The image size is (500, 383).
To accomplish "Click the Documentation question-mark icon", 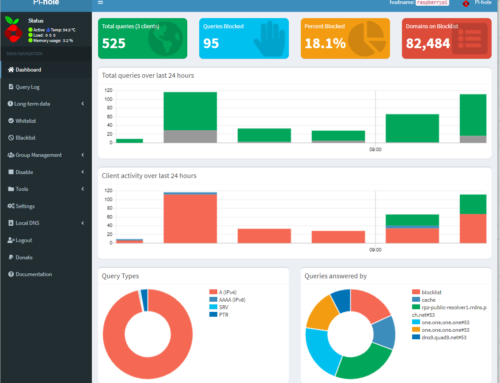I will point(11,274).
